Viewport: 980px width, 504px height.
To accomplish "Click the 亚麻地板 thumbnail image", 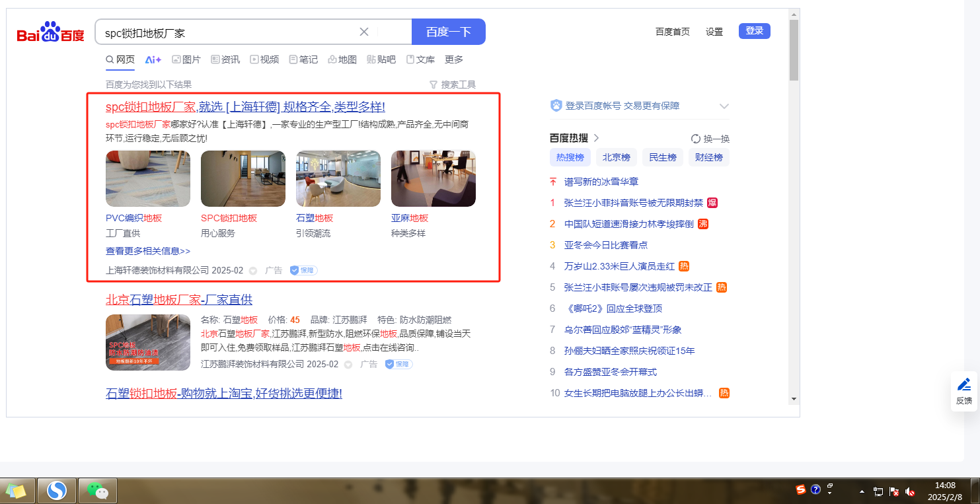I will pos(433,179).
